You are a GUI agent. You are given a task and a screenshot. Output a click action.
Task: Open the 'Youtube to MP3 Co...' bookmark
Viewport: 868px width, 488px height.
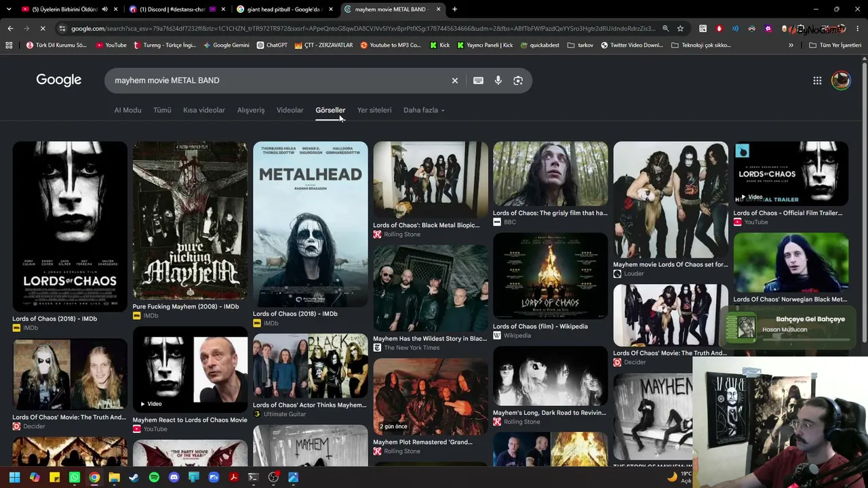391,45
